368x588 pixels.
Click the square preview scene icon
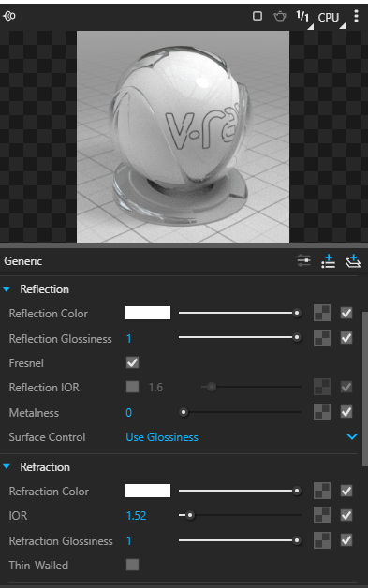(x=258, y=16)
